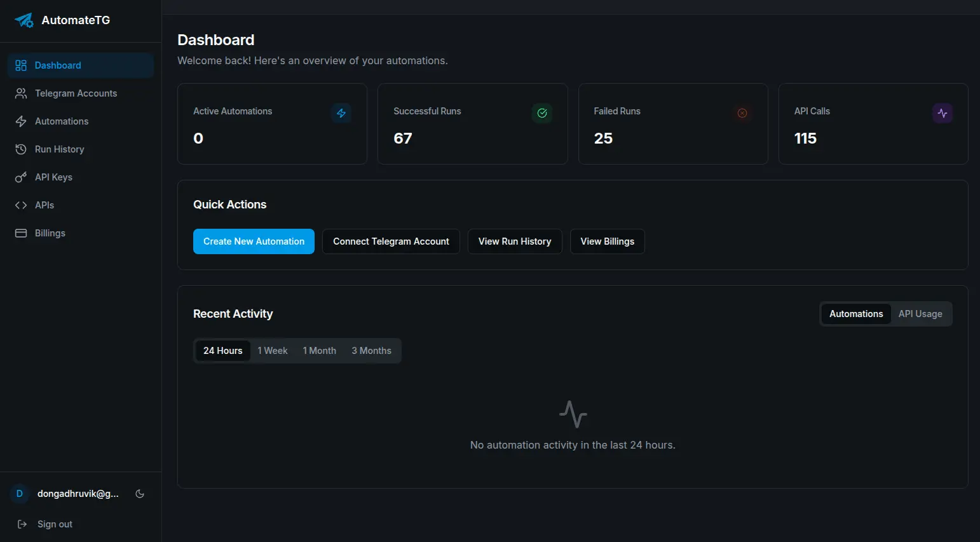Select the 3 Months time range

372,351
